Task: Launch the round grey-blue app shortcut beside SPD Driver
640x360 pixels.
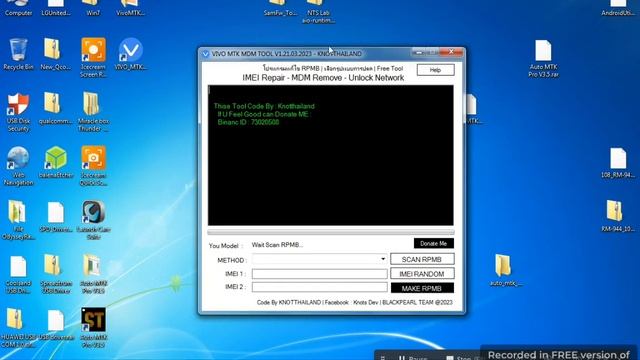Action: (93, 212)
